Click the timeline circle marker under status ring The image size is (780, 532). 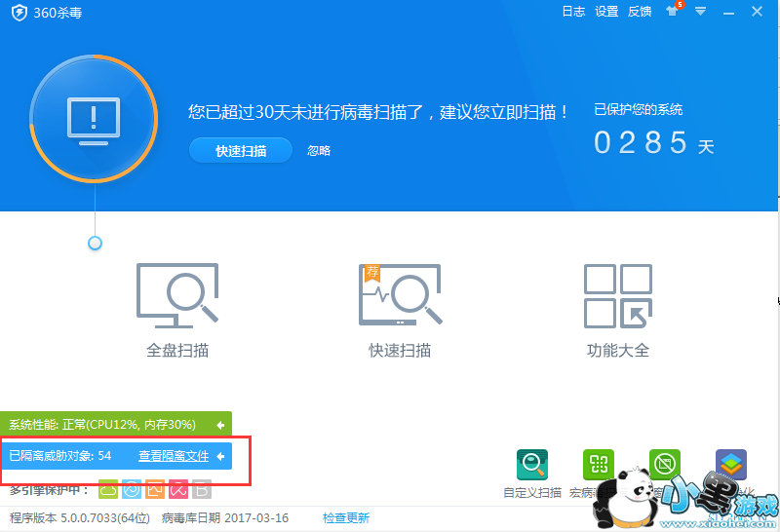click(95, 243)
